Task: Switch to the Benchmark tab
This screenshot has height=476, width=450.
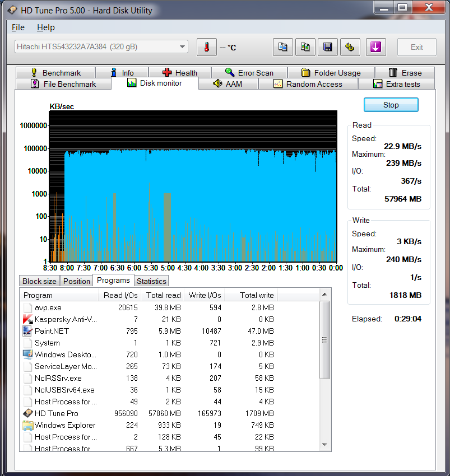Action: click(55, 73)
